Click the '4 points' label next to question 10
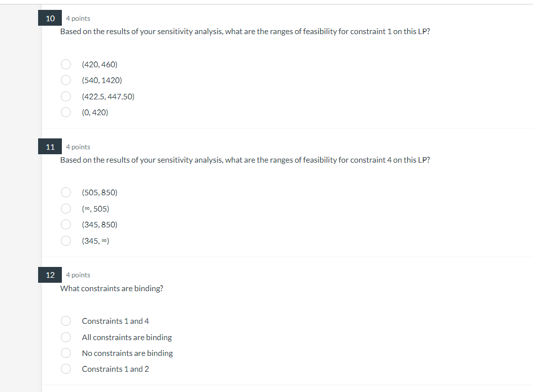533x392 pixels. (78, 18)
